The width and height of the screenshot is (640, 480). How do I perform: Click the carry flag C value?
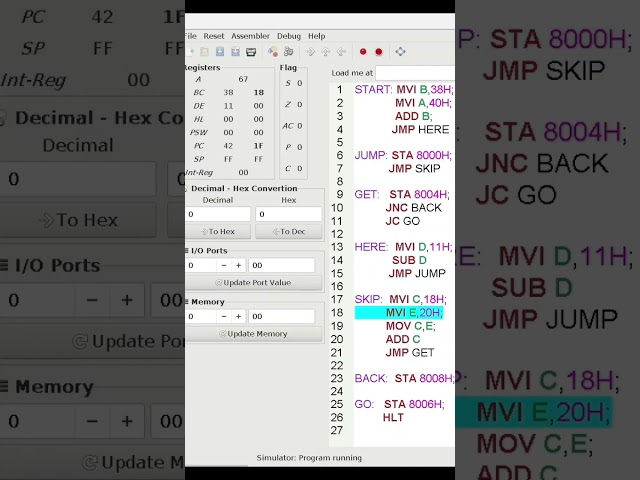[x=300, y=168]
